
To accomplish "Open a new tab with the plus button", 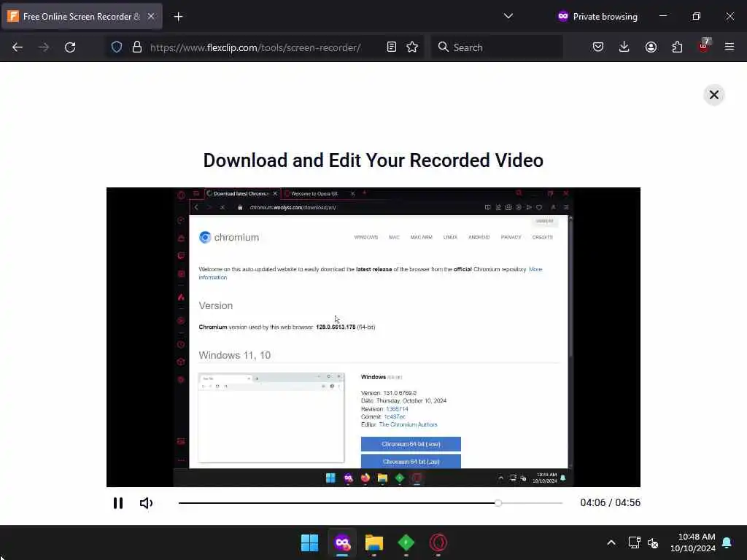I will 178,17.
